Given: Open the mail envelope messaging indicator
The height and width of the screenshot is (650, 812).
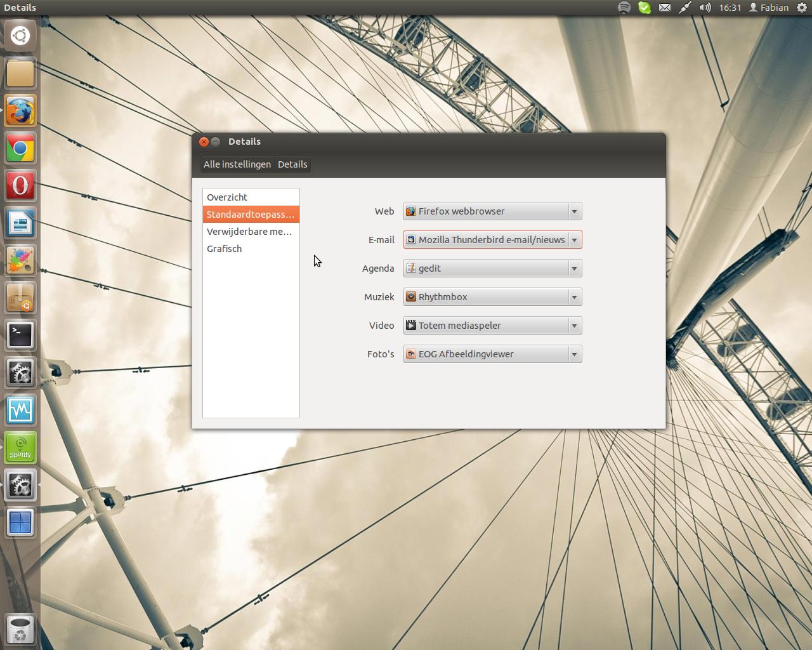Looking at the screenshot, I should click(x=665, y=8).
